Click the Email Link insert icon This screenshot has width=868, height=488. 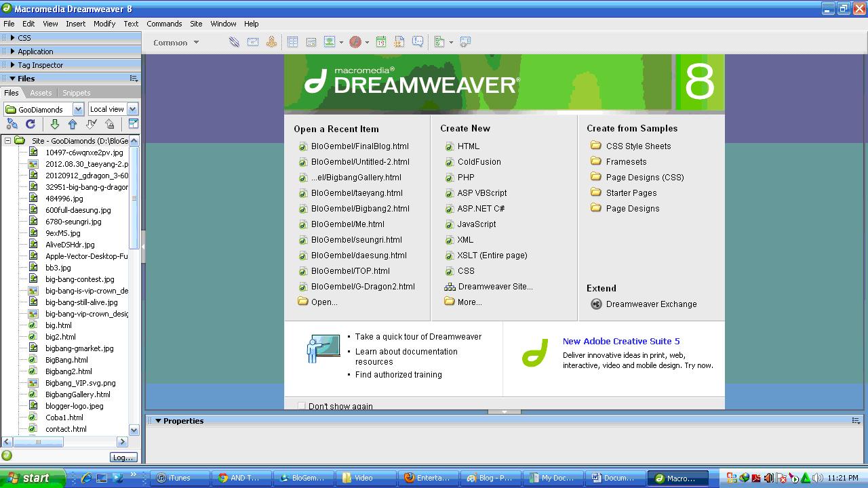click(253, 42)
